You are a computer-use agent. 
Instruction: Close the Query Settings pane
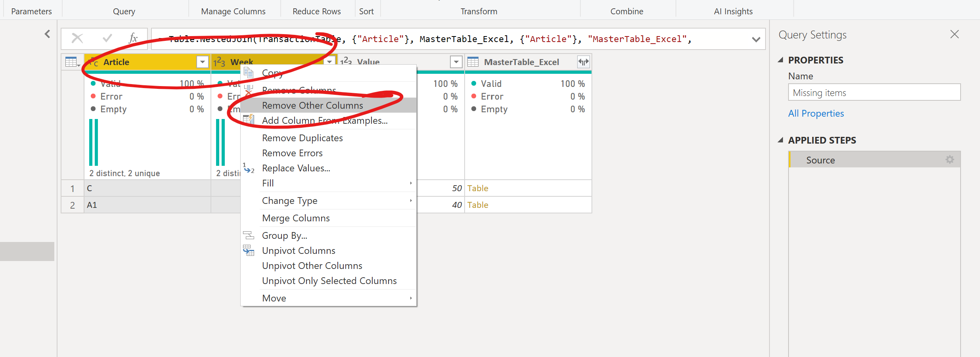click(955, 35)
